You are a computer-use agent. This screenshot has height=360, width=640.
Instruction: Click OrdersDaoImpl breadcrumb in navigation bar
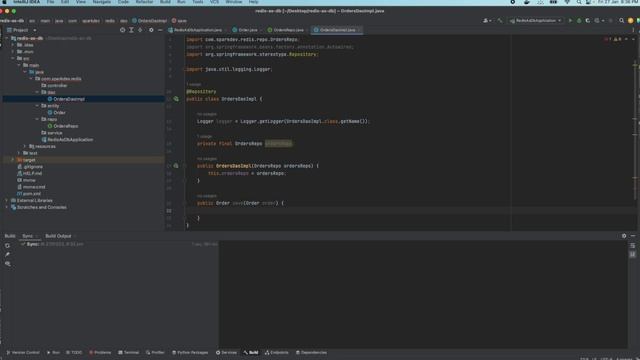click(x=149, y=20)
